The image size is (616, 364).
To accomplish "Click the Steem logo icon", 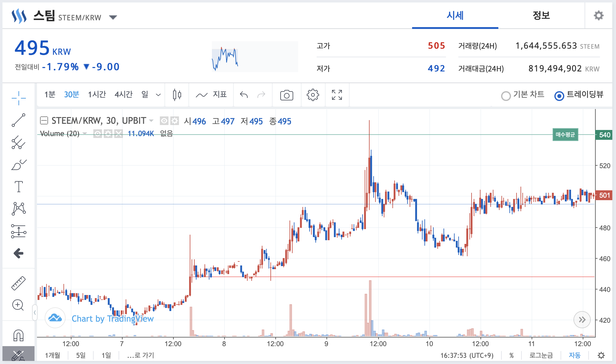I will pyautogui.click(x=19, y=16).
